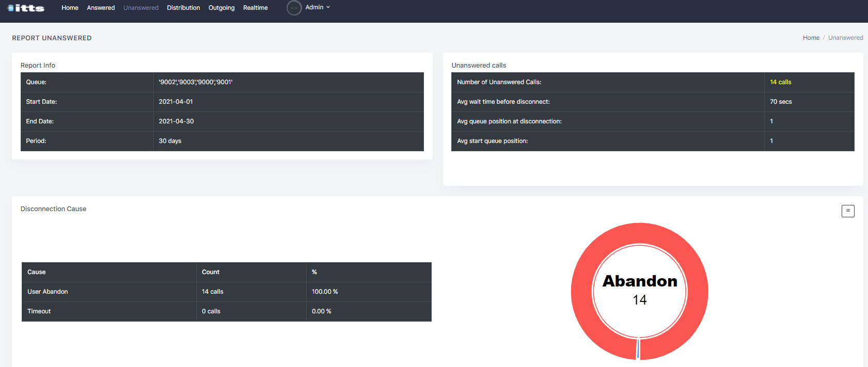The image size is (868, 367).
Task: Click the queue list '9002','9003','9000','9001'
Action: point(196,82)
